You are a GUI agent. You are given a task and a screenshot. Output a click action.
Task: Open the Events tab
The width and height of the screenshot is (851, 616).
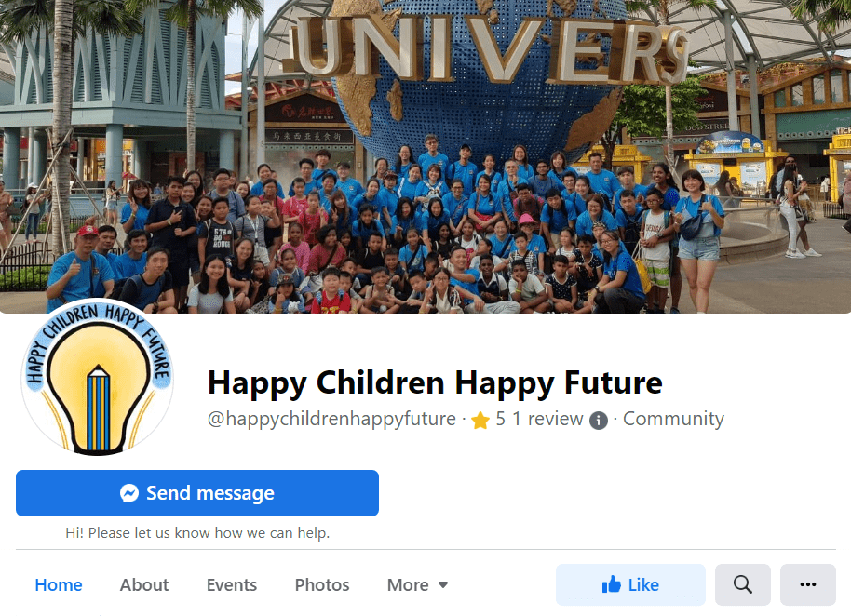pos(232,584)
